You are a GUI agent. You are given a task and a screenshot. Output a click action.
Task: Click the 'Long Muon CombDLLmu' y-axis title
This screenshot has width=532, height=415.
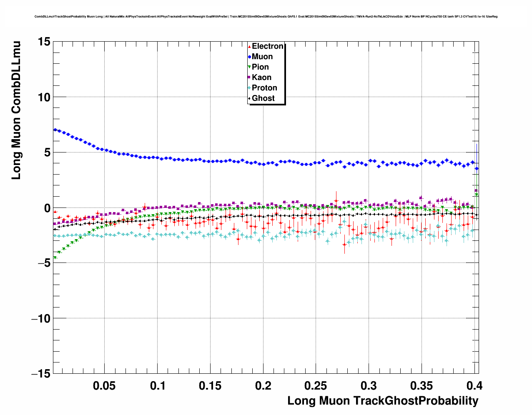[x=16, y=110]
